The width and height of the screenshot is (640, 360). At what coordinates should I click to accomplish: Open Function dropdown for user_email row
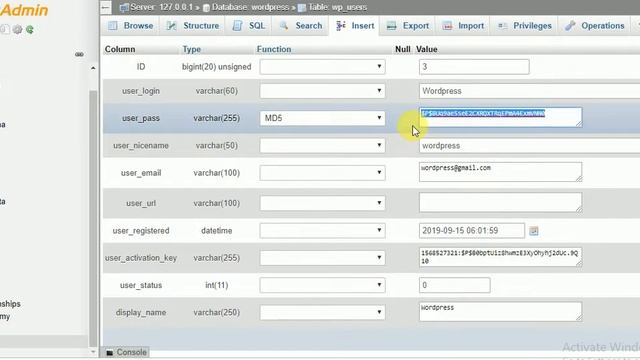pos(322,173)
